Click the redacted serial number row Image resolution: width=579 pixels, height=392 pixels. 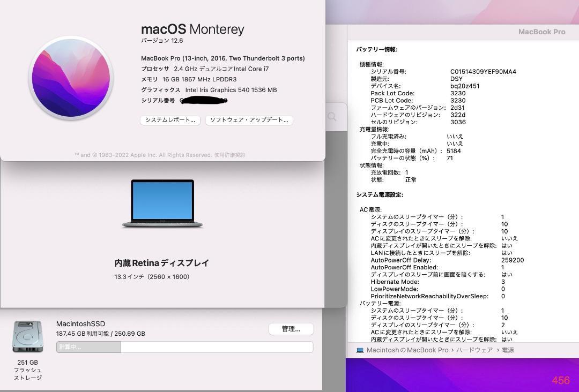point(184,100)
